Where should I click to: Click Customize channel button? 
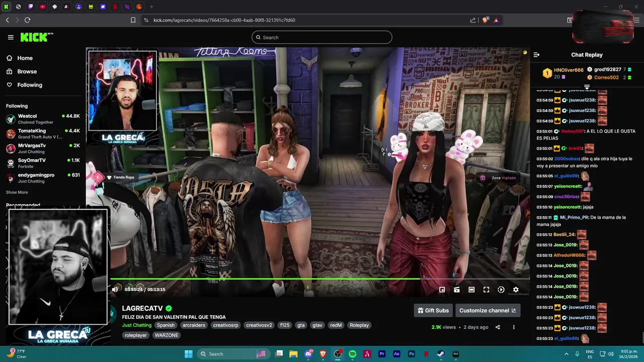coord(488,310)
